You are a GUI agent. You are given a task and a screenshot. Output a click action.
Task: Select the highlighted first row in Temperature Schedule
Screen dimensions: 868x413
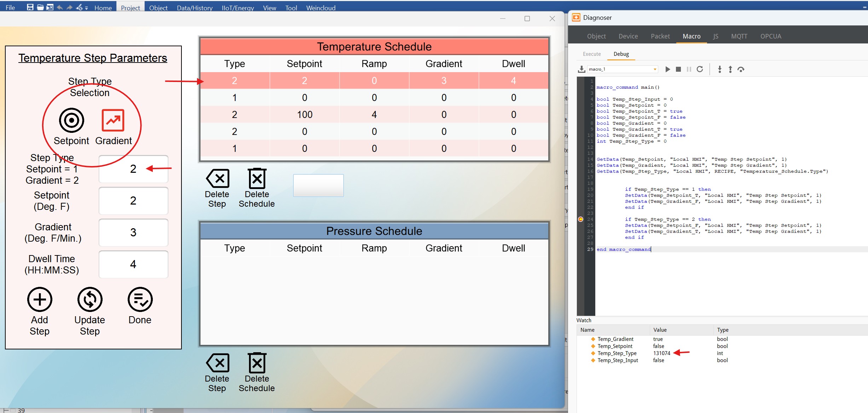[374, 81]
